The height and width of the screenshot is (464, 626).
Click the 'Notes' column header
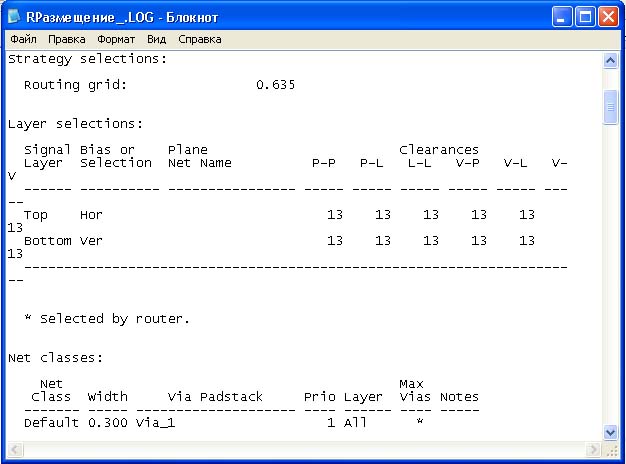tap(459, 397)
